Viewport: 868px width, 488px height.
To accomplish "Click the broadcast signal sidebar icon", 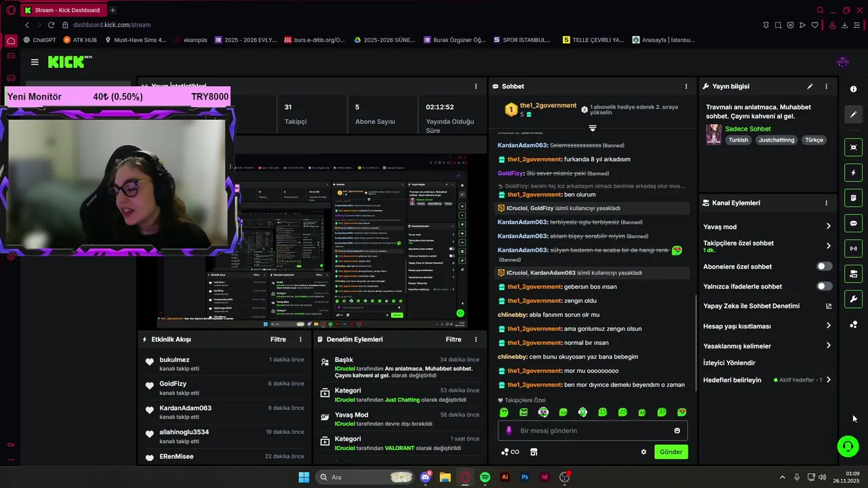I will click(x=853, y=248).
